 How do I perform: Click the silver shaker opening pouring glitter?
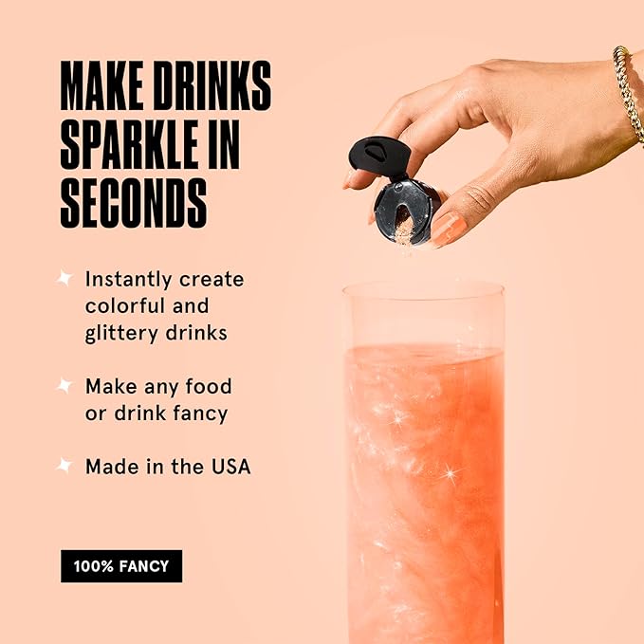click(405, 212)
